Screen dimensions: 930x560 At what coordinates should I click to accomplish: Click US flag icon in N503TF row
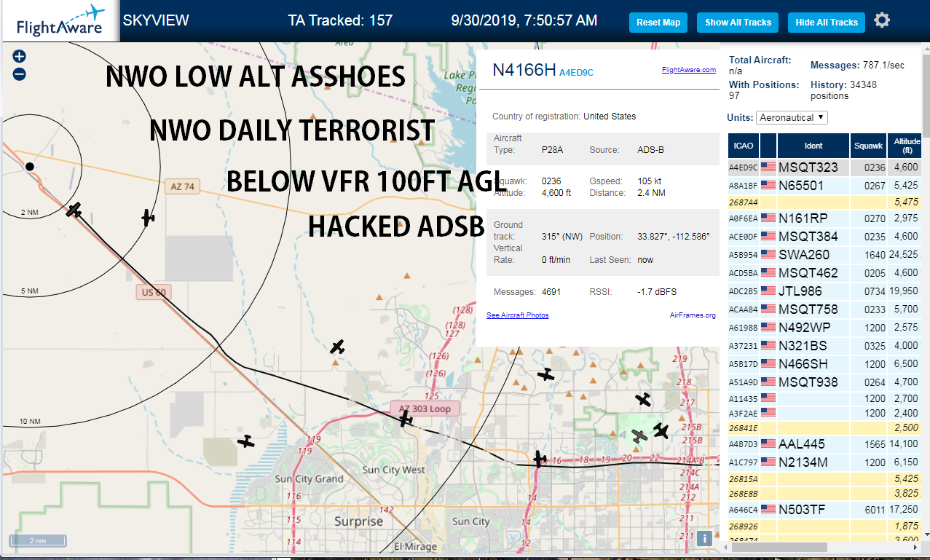pyautogui.click(x=768, y=510)
